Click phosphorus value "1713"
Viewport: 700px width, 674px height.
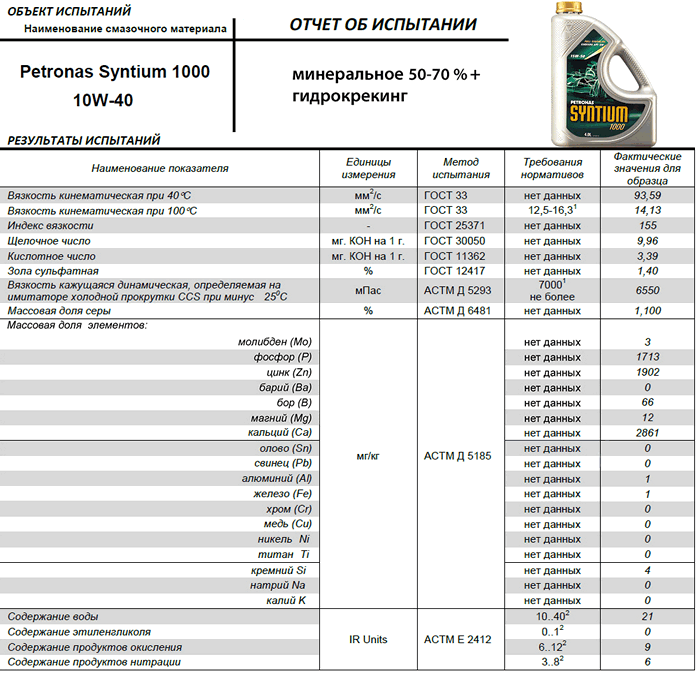[648, 357]
